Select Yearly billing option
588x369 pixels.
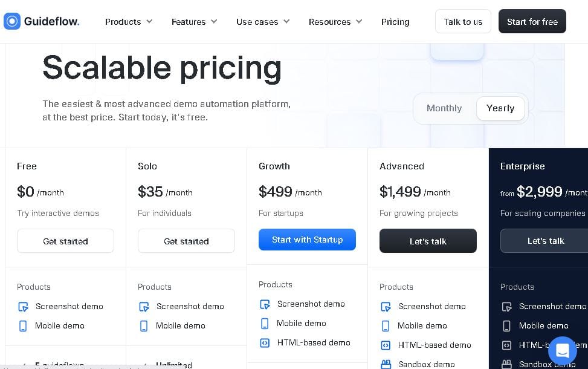point(500,108)
